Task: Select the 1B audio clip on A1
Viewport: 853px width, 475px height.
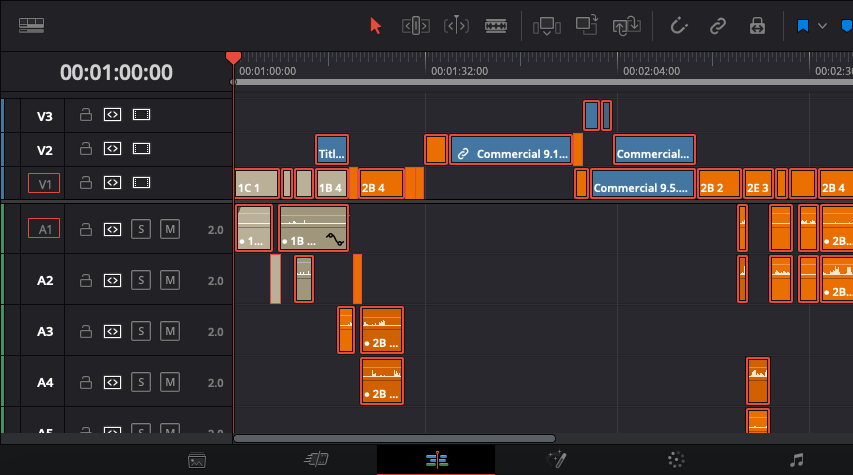Action: 313,228
